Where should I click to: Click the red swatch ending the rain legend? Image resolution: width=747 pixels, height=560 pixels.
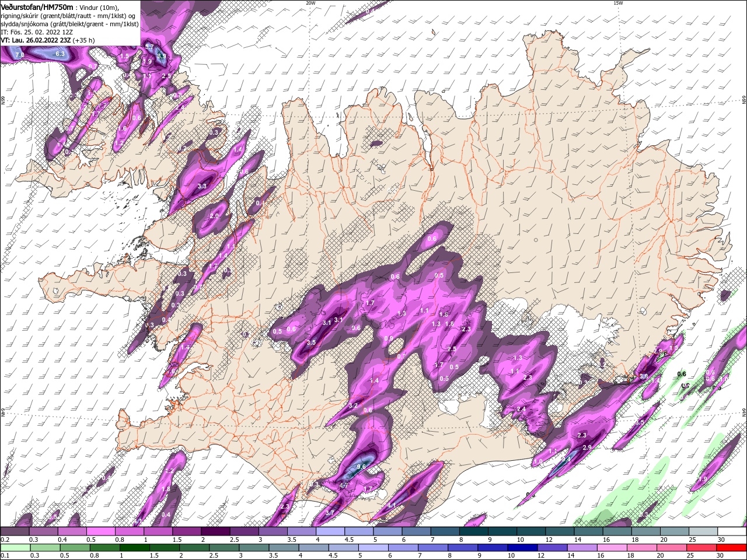click(732, 548)
